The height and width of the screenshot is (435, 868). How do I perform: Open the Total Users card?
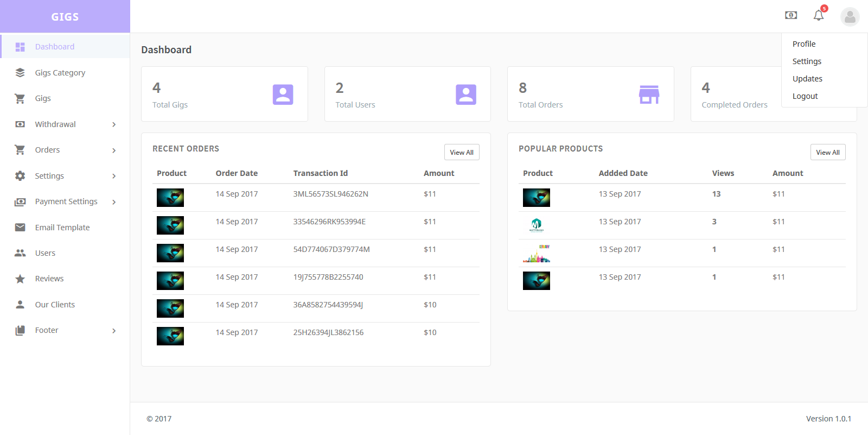[407, 94]
